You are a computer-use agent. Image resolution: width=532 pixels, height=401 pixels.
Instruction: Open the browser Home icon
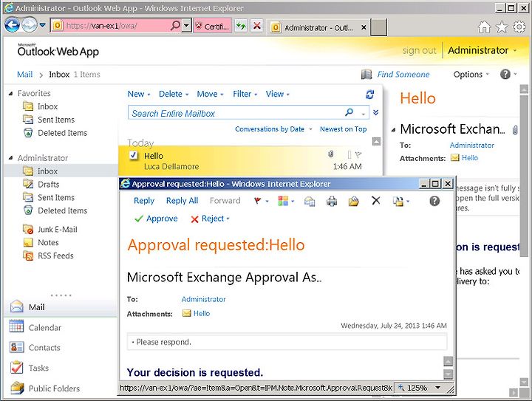(x=484, y=27)
